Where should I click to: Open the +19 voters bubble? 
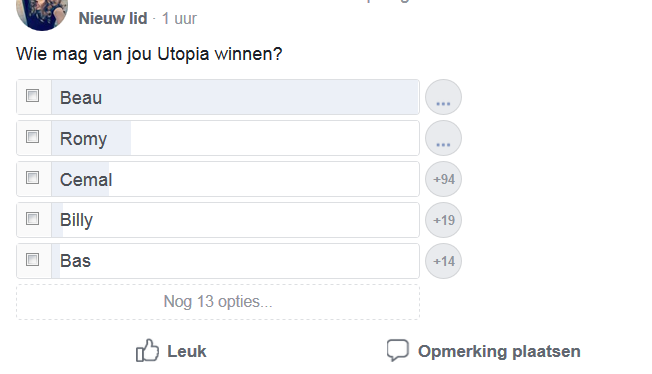tap(443, 220)
